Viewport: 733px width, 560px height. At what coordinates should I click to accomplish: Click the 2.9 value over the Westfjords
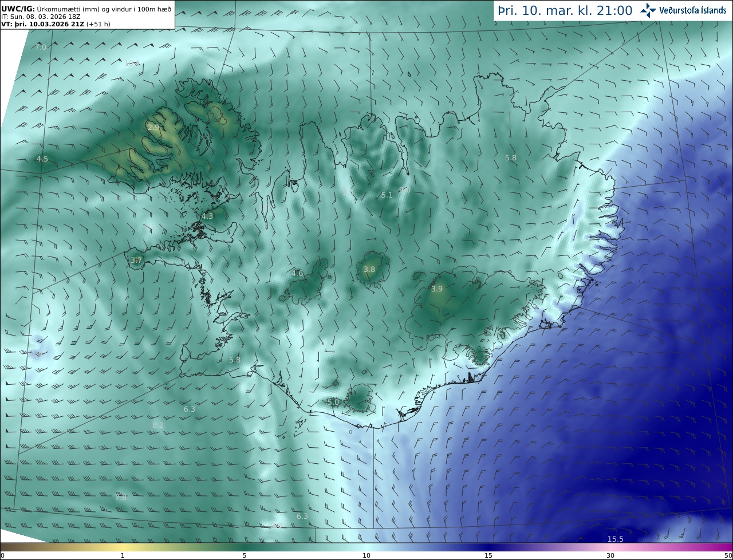coord(153,127)
